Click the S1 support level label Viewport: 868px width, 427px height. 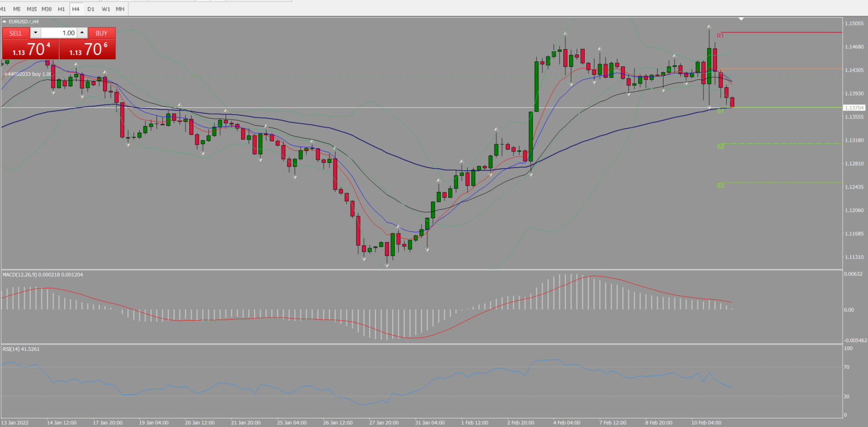pyautogui.click(x=720, y=111)
